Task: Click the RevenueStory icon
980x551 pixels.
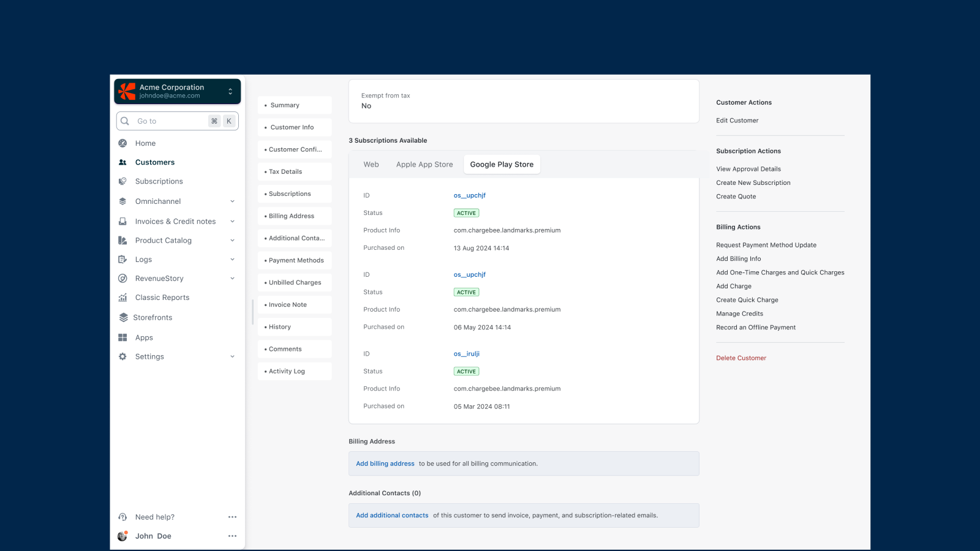Action: tap(123, 279)
